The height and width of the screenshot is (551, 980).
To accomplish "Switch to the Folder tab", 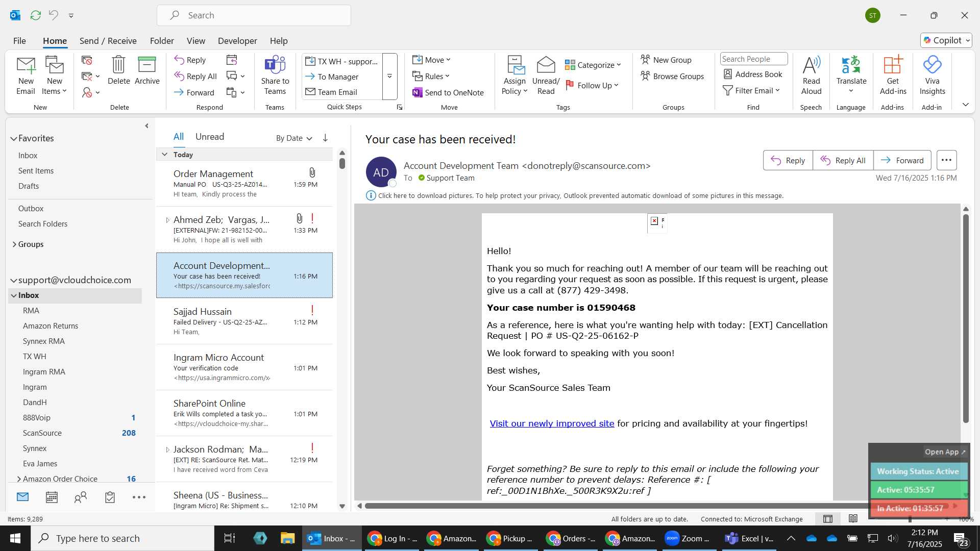I will pyautogui.click(x=162, y=40).
